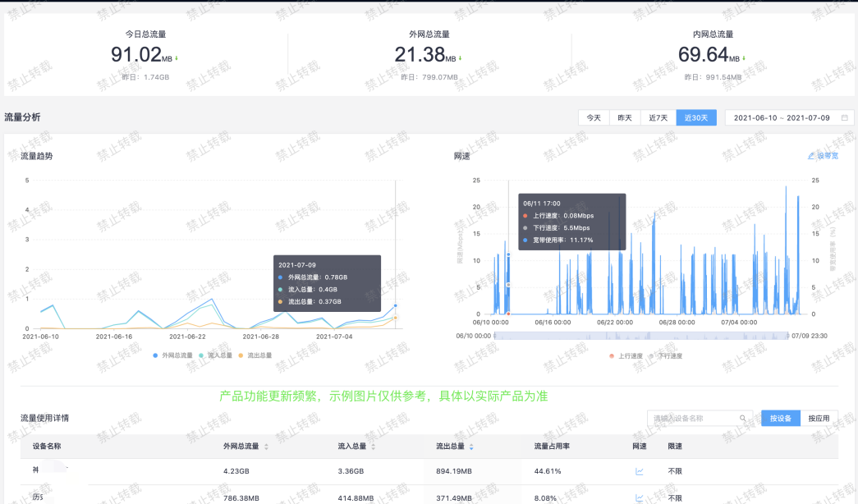Toggle 流入总量 legend series
858x504 pixels.
point(216,355)
